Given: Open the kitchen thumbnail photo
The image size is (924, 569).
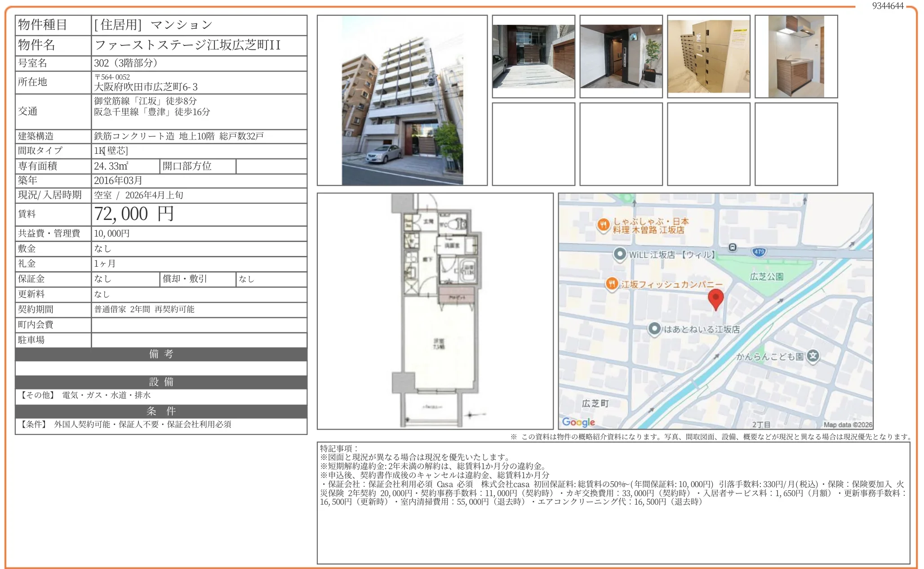Looking at the screenshot, I should (x=796, y=57).
